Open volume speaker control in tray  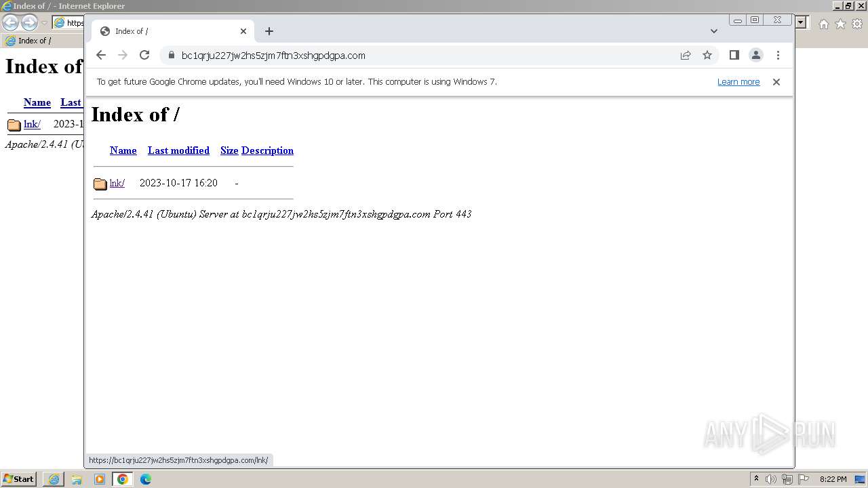pyautogui.click(x=771, y=479)
